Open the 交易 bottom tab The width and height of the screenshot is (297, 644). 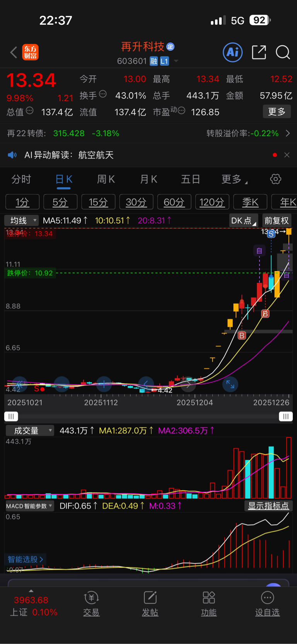[92, 604]
